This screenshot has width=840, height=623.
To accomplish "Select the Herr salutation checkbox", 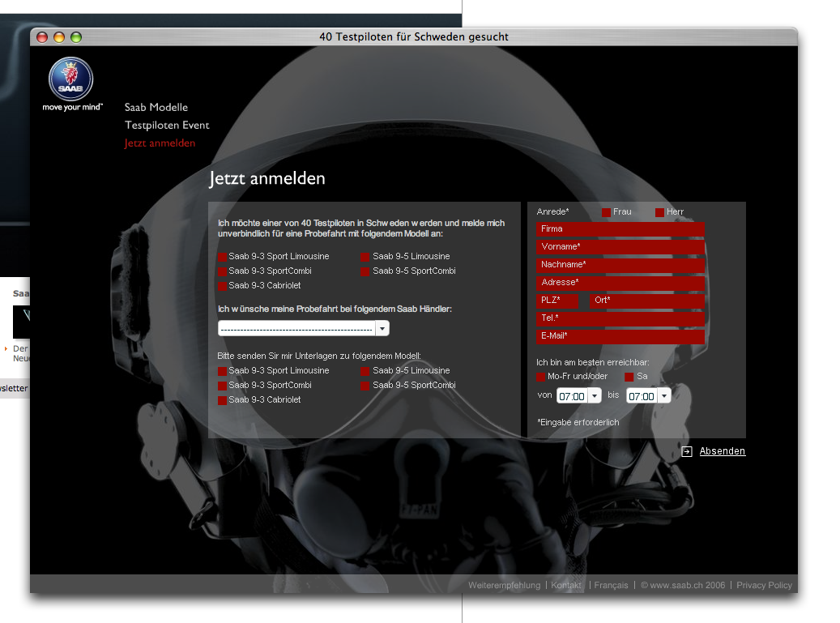I will coord(659,212).
